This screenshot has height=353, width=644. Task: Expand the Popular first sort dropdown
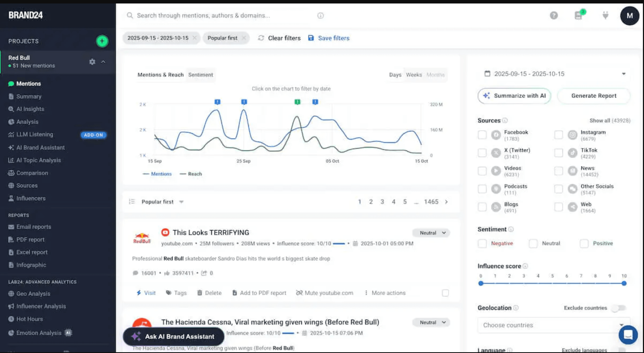pos(162,202)
